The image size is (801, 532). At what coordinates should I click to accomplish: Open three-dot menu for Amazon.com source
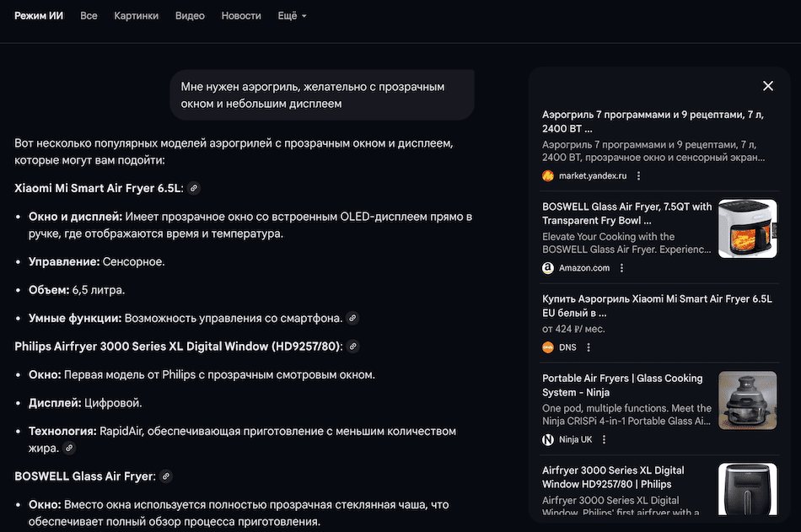(622, 268)
